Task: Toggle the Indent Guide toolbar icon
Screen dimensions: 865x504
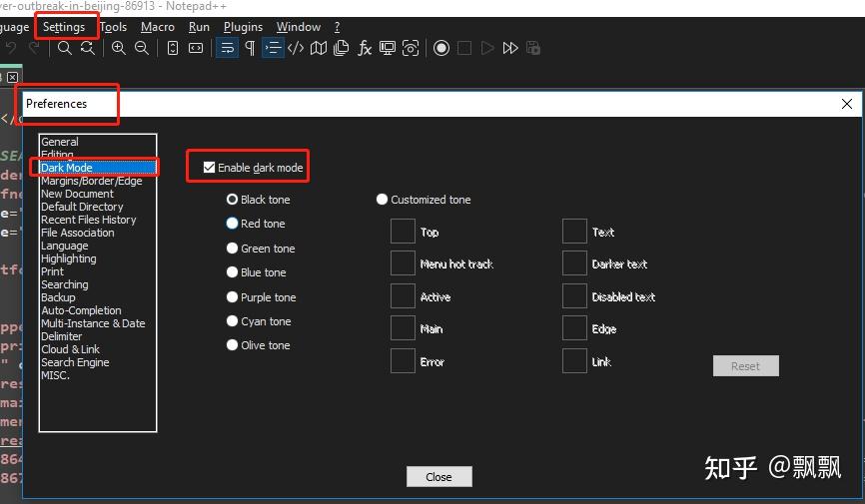Action: pyautogui.click(x=273, y=49)
